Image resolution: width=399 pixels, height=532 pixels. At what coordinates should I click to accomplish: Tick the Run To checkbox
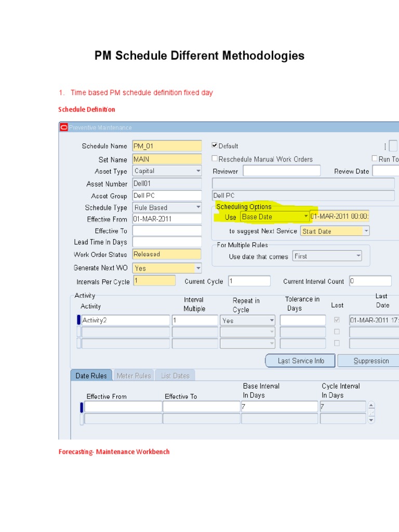[375, 158]
